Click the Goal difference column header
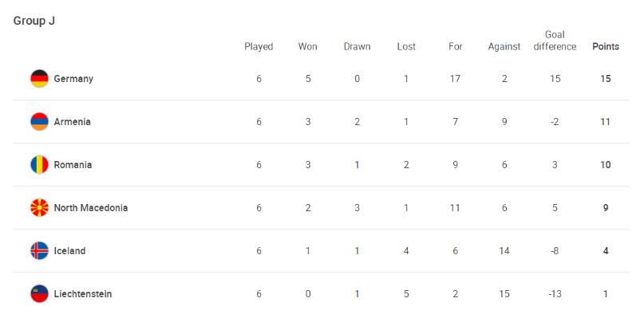The width and height of the screenshot is (644, 314). click(x=555, y=41)
